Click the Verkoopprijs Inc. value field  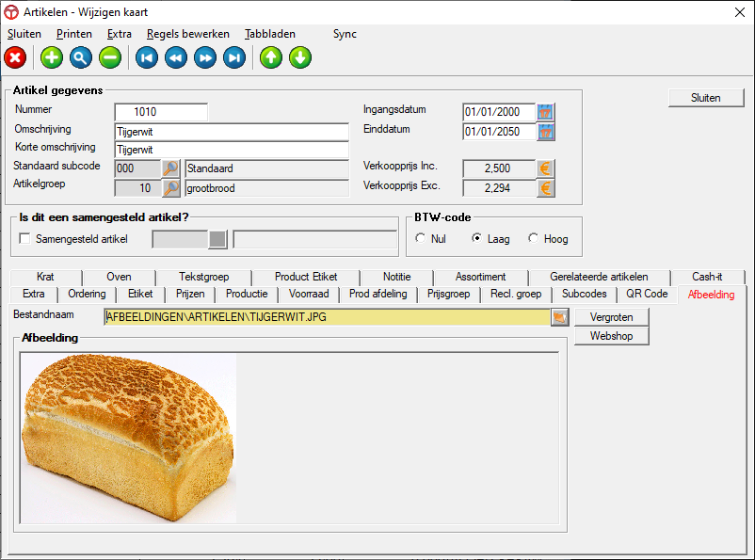click(499, 168)
